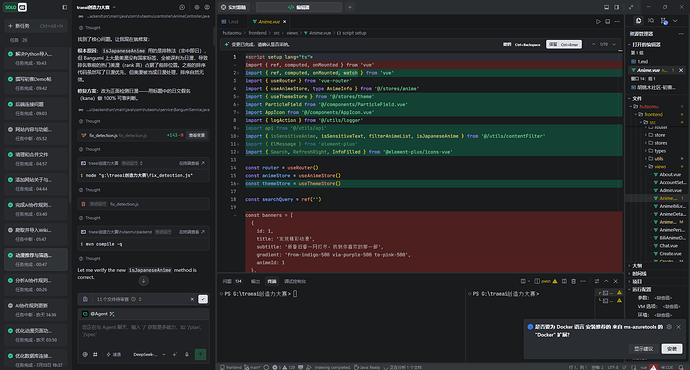Open the fix_detection.js file card
The image size is (690, 370).
pos(143,135)
